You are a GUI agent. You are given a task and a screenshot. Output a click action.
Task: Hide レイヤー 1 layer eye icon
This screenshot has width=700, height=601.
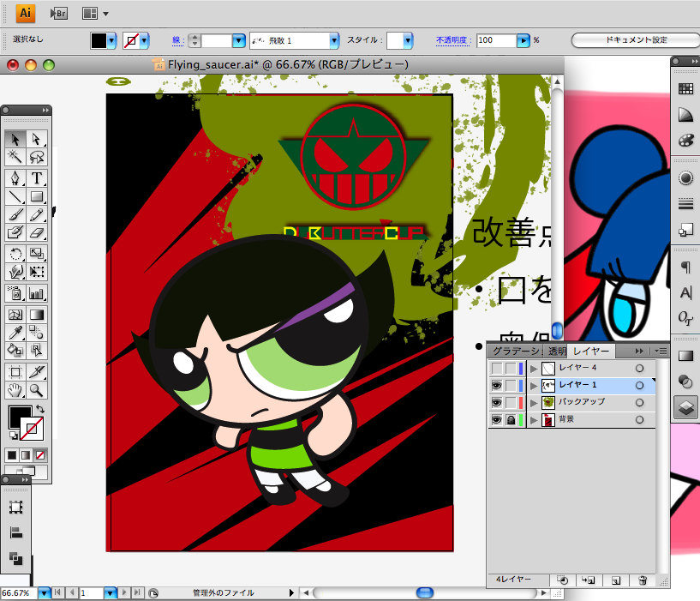coord(496,385)
